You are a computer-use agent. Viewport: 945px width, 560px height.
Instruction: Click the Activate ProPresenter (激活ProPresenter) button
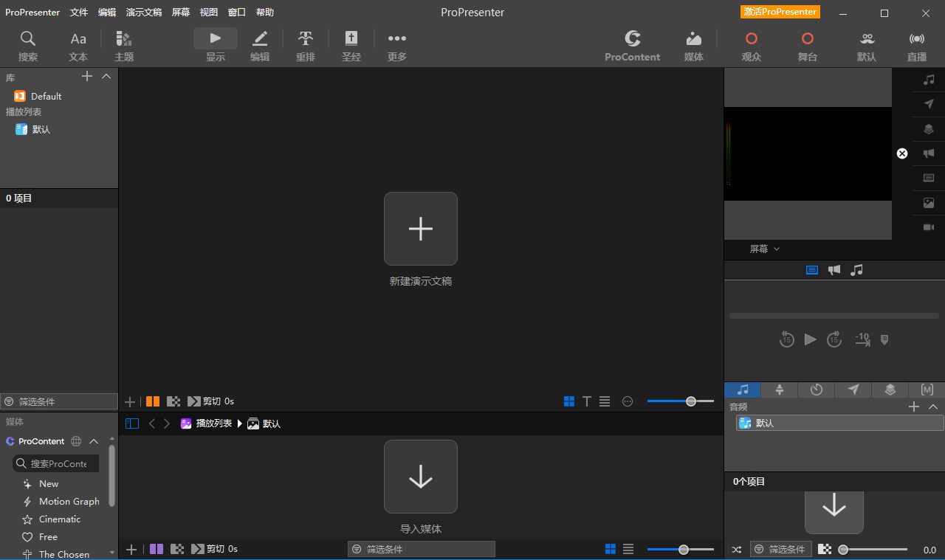[x=780, y=12]
